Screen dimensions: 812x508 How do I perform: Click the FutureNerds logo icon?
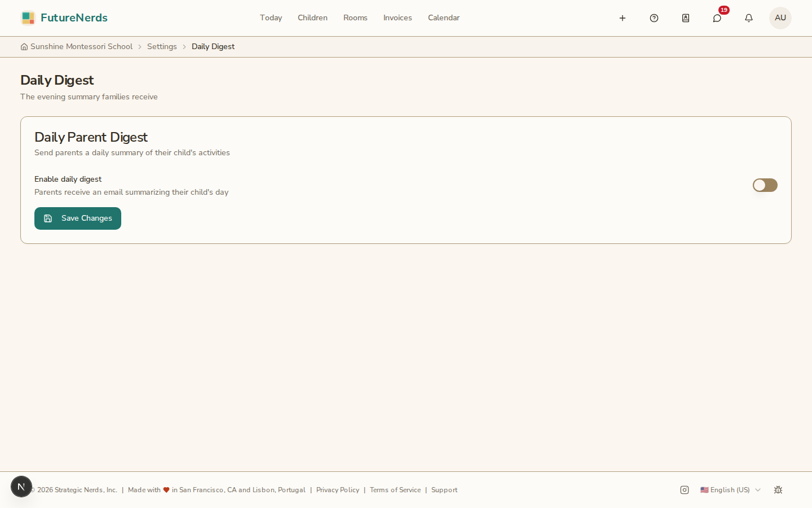tap(28, 18)
